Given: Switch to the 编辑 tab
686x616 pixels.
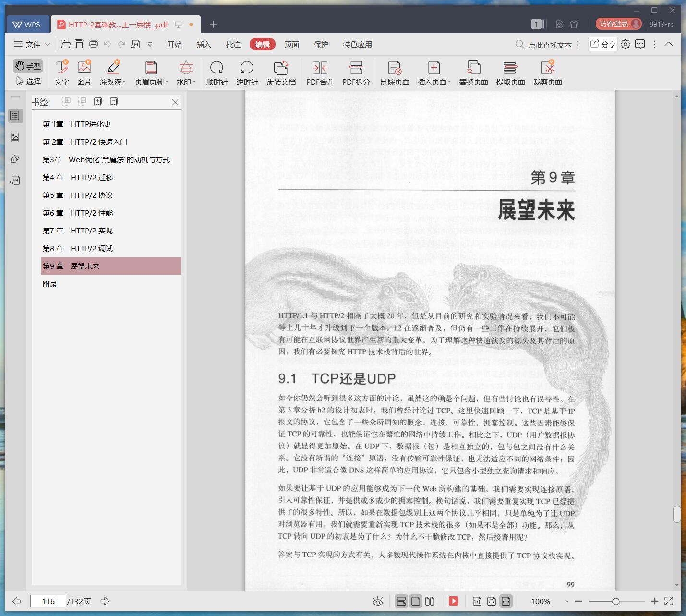Looking at the screenshot, I should click(263, 44).
